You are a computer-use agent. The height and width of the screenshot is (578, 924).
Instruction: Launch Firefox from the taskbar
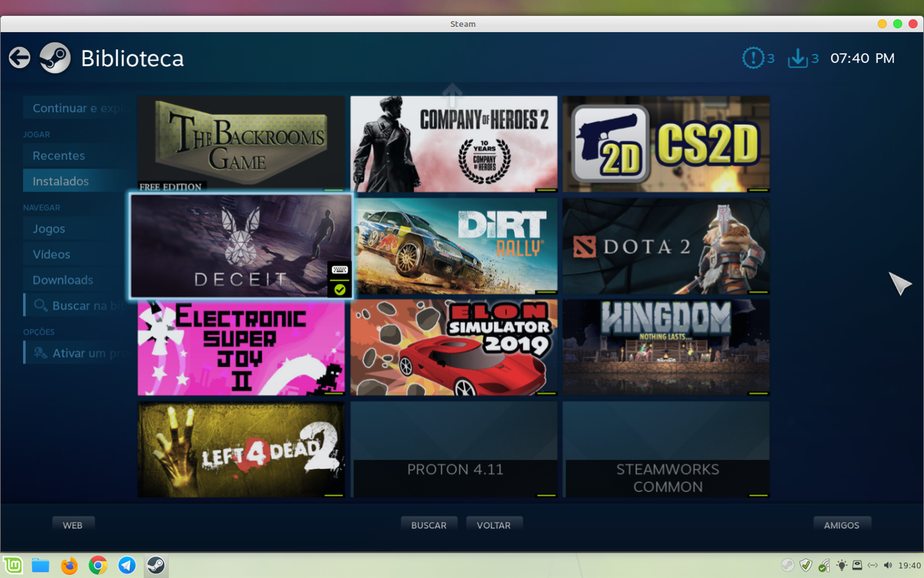[x=69, y=565]
